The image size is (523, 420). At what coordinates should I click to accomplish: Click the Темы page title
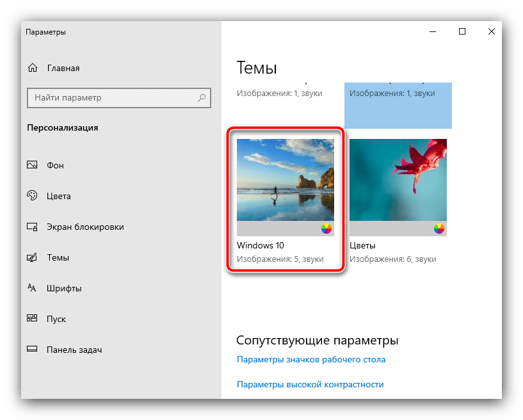[257, 68]
